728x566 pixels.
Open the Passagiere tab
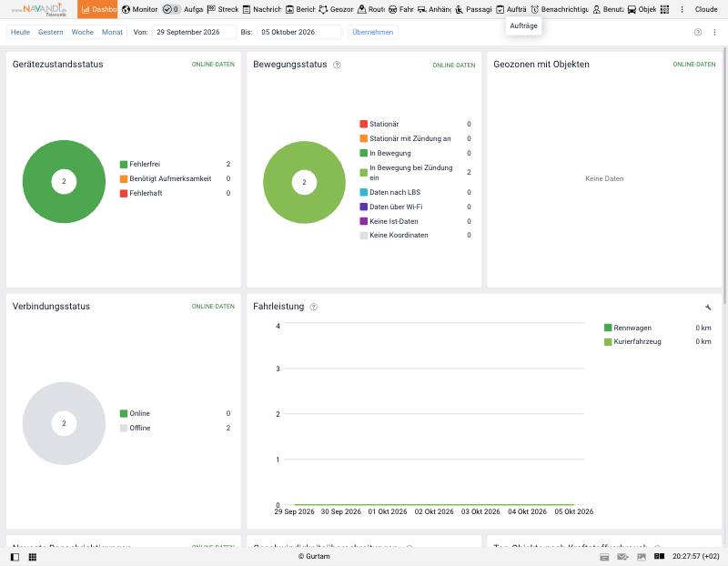(473, 9)
